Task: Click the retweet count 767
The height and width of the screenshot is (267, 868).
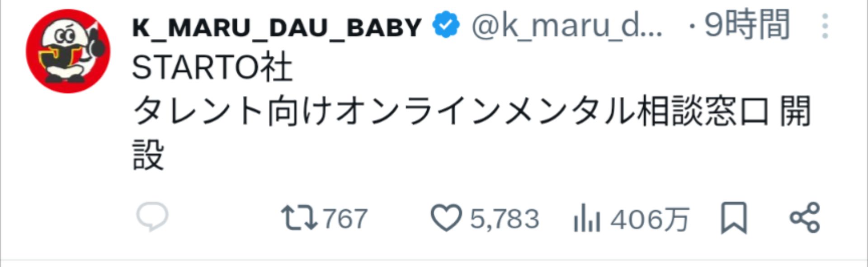Action: pyautogui.click(x=346, y=219)
